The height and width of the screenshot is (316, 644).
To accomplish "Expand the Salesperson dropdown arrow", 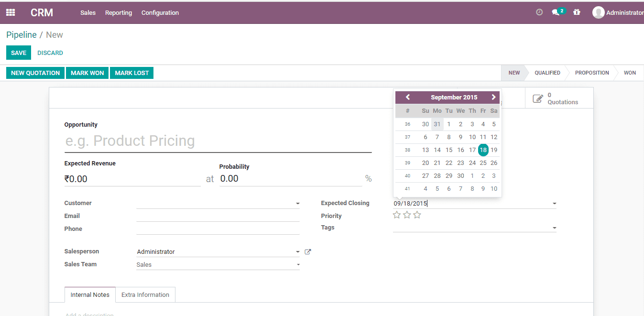I will (x=298, y=252).
